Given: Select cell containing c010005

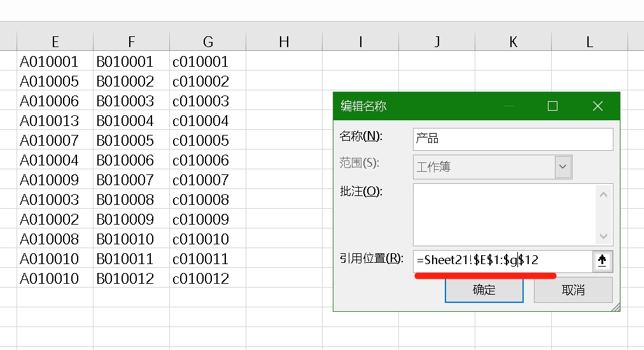Looking at the screenshot, I should [x=208, y=140].
